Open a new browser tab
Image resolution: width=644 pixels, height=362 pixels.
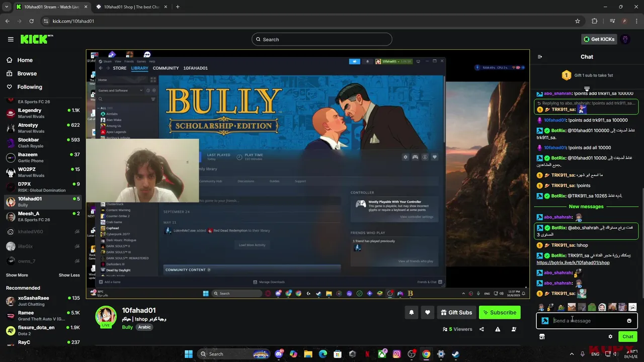(178, 7)
